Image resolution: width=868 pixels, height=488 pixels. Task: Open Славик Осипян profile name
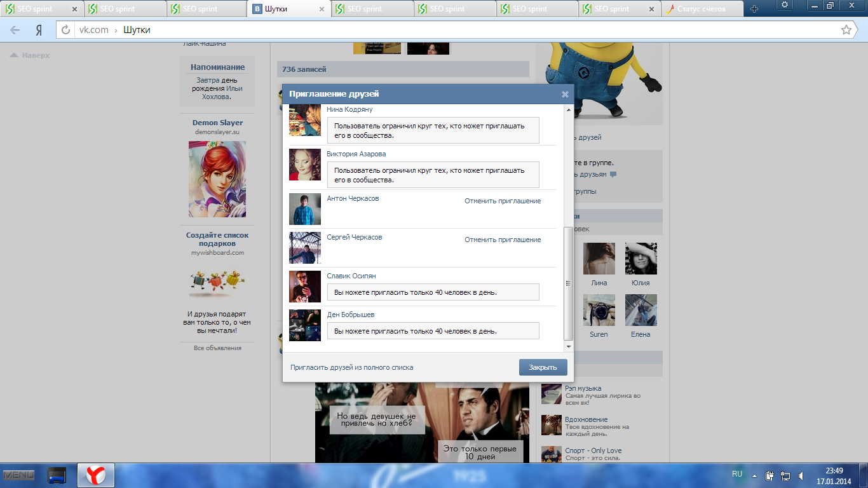pyautogui.click(x=351, y=276)
